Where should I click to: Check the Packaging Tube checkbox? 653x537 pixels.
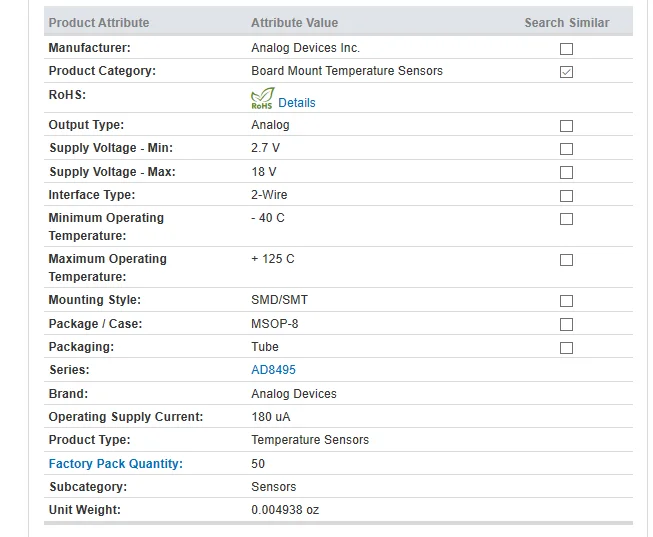[x=566, y=347]
